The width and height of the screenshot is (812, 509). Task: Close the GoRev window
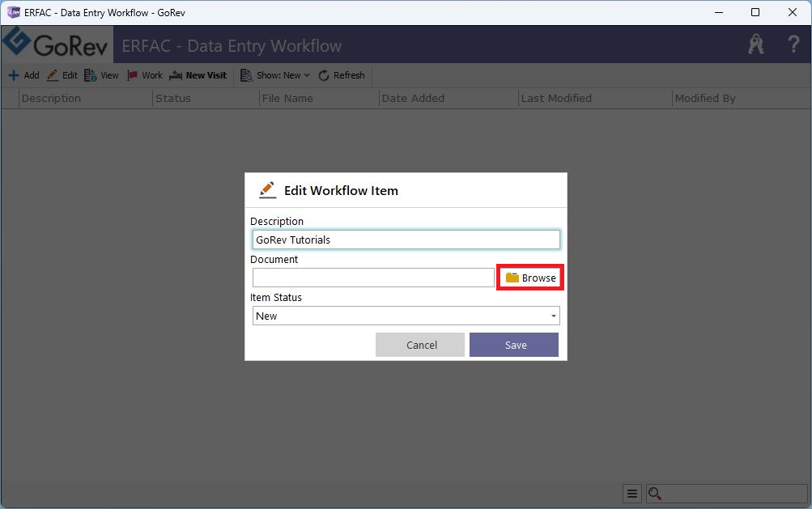[x=793, y=12]
